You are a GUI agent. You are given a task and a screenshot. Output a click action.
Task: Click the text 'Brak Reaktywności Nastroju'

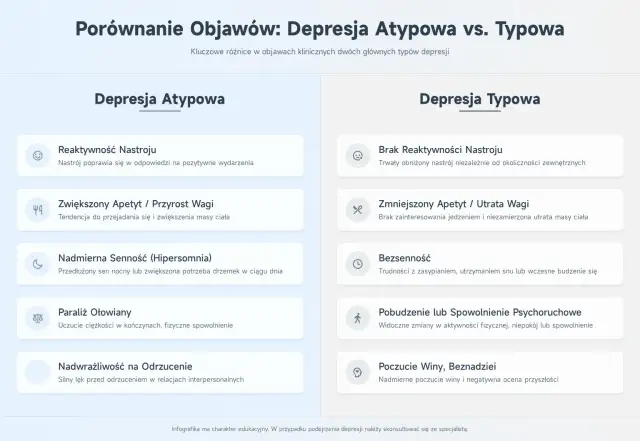(440, 150)
